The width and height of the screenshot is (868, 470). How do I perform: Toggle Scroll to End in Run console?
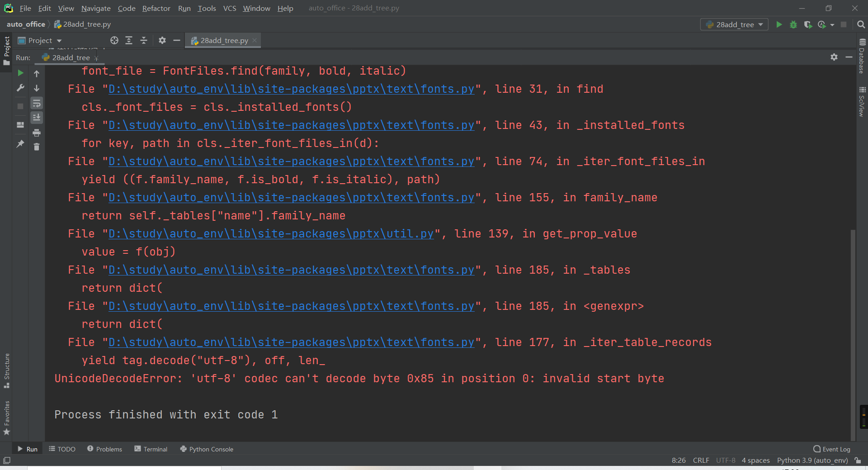[x=37, y=118]
